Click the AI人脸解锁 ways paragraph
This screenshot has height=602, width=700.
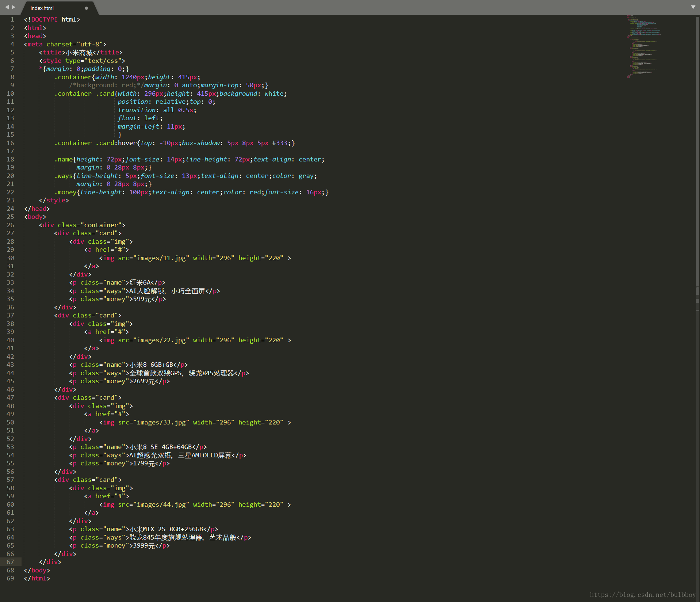145,291
